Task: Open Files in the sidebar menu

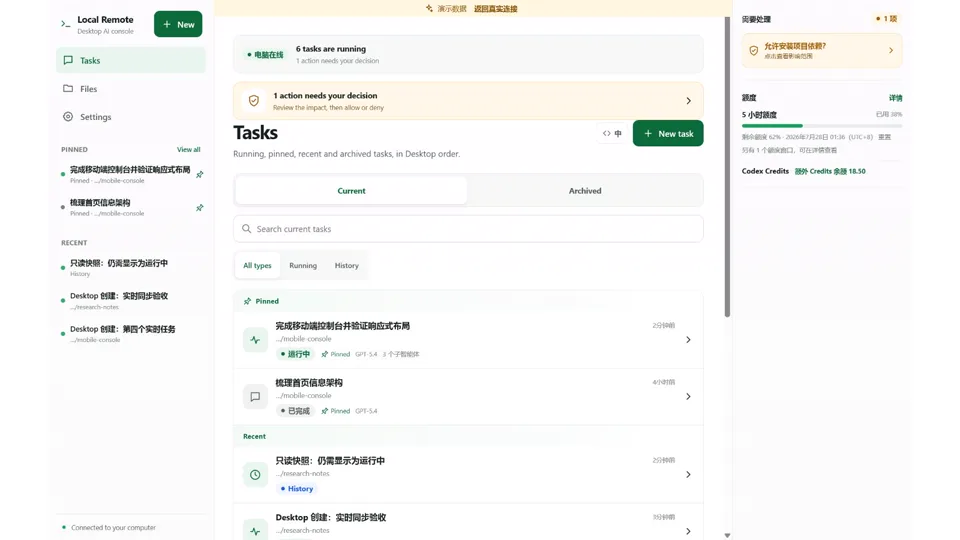Action: 131,88
